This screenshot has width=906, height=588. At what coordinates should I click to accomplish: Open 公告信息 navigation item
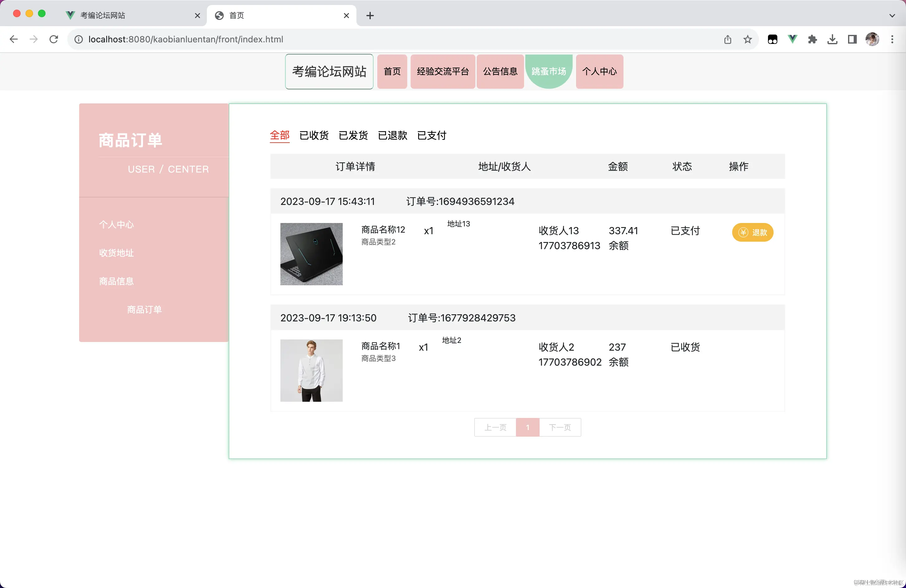500,71
